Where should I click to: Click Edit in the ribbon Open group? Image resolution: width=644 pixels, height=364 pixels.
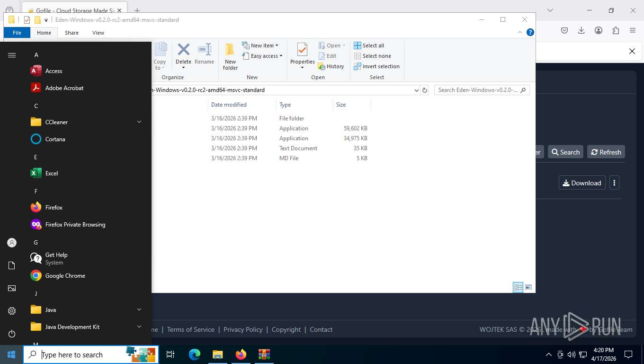pyautogui.click(x=328, y=56)
